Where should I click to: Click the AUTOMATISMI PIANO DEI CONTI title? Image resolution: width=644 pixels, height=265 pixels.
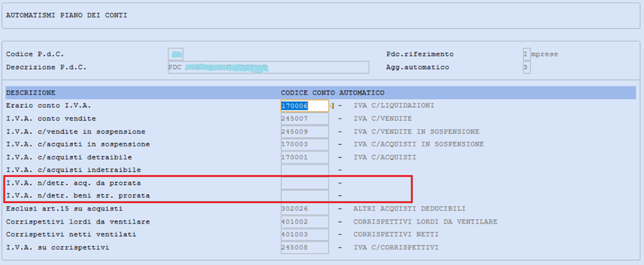[x=66, y=15]
